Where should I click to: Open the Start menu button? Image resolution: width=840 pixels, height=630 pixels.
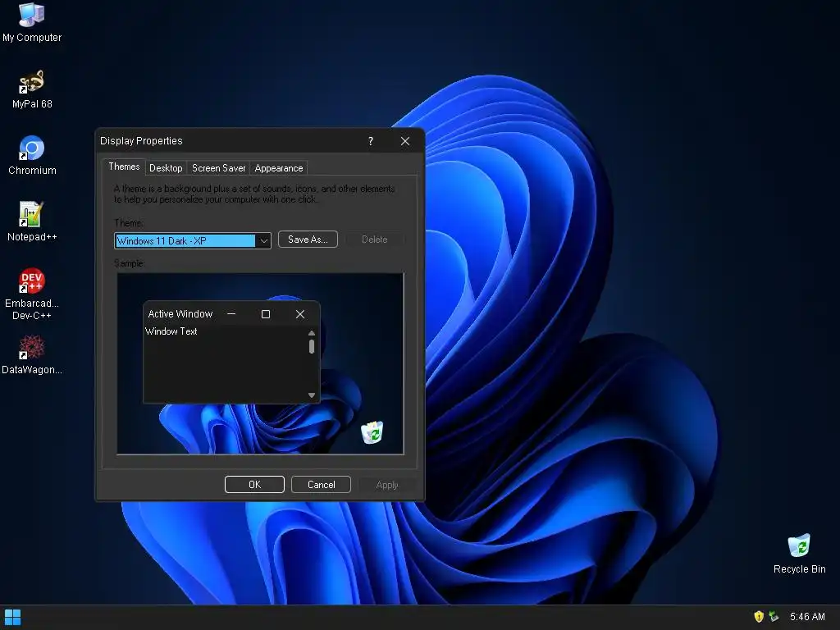pyautogui.click(x=12, y=617)
